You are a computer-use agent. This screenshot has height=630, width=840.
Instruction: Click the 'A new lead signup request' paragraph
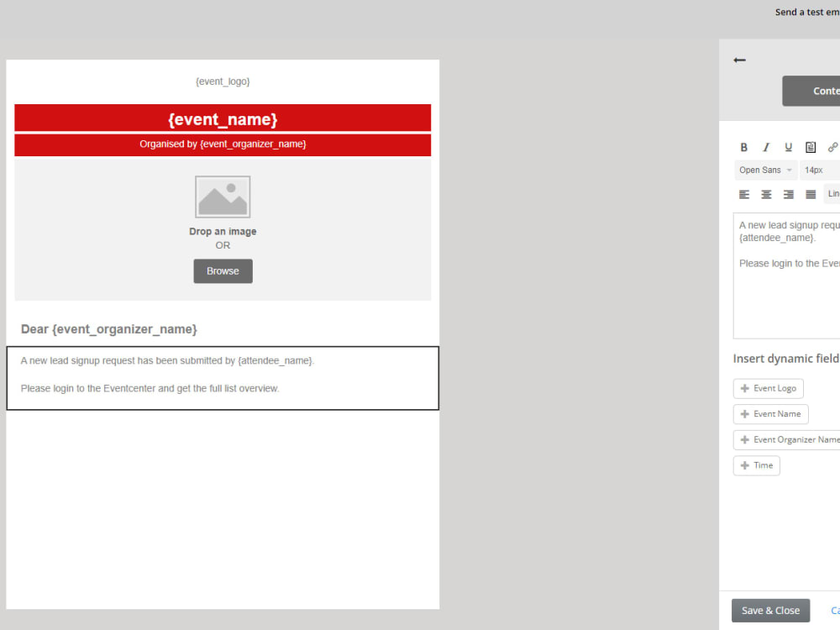(168, 360)
